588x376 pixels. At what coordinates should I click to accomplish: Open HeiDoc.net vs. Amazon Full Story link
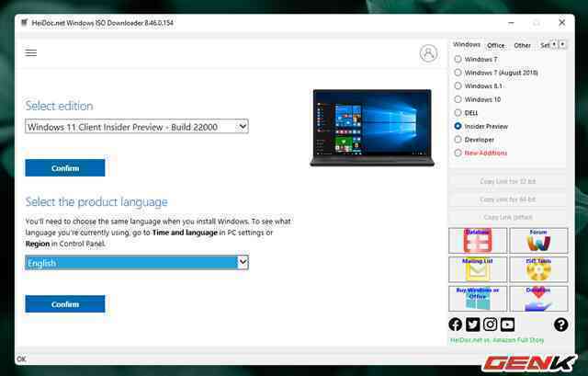click(x=497, y=340)
